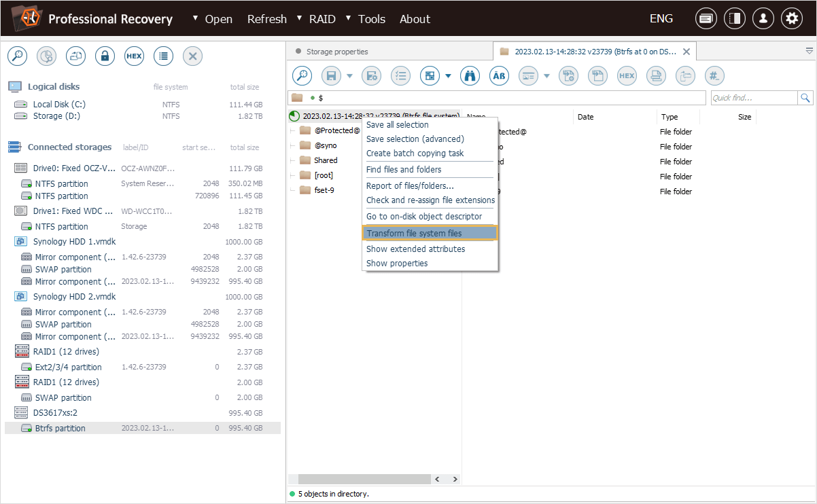Click the X close storage icon in left panel
817x504 pixels.
click(x=192, y=56)
